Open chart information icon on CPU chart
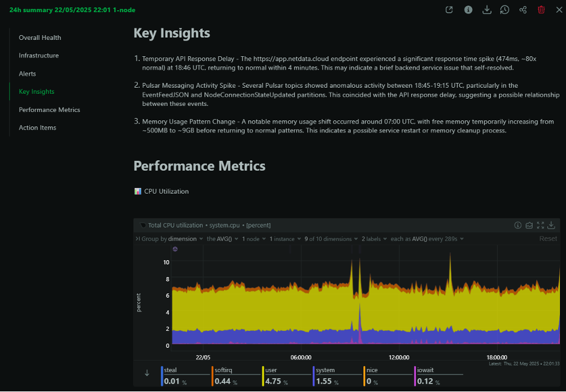 (518, 225)
